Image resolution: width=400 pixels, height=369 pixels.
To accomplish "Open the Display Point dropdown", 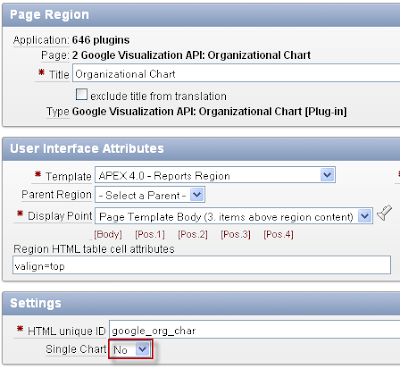I will click(234, 216).
